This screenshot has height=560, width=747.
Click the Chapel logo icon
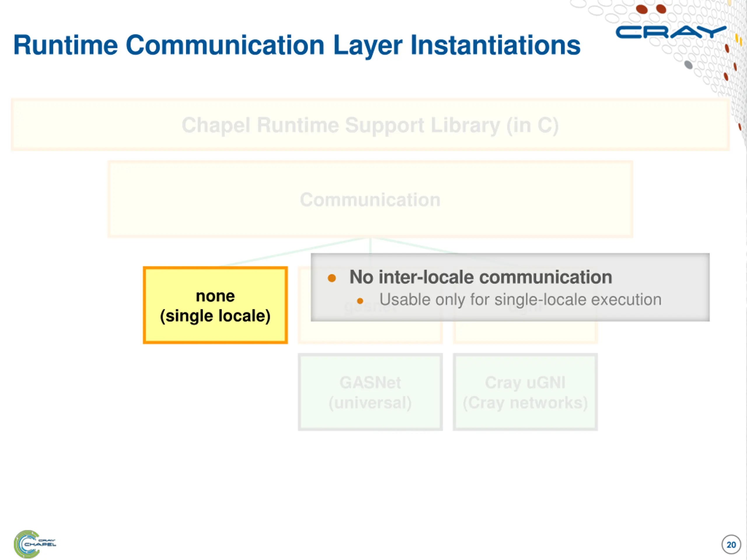click(35, 544)
